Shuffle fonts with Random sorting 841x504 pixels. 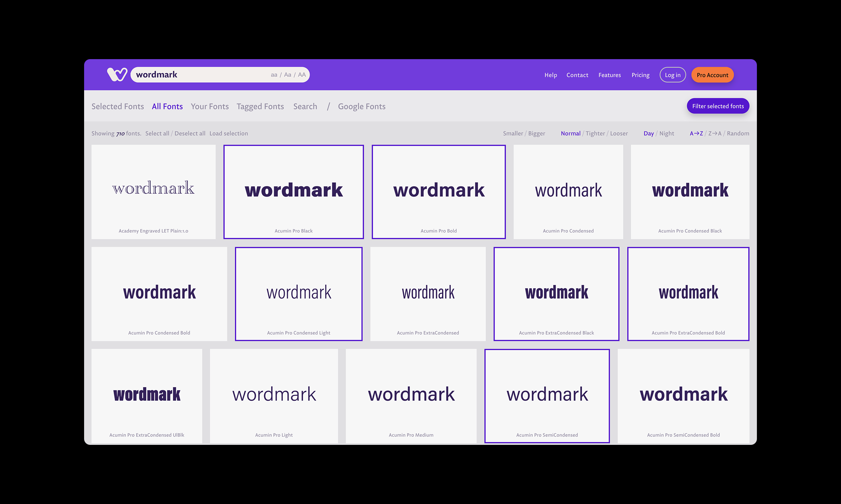[738, 133]
